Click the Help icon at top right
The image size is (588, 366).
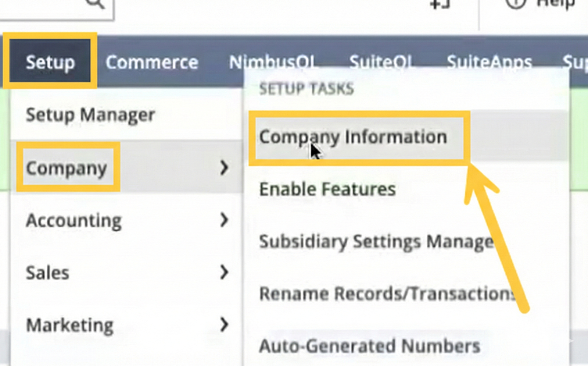[x=515, y=4]
